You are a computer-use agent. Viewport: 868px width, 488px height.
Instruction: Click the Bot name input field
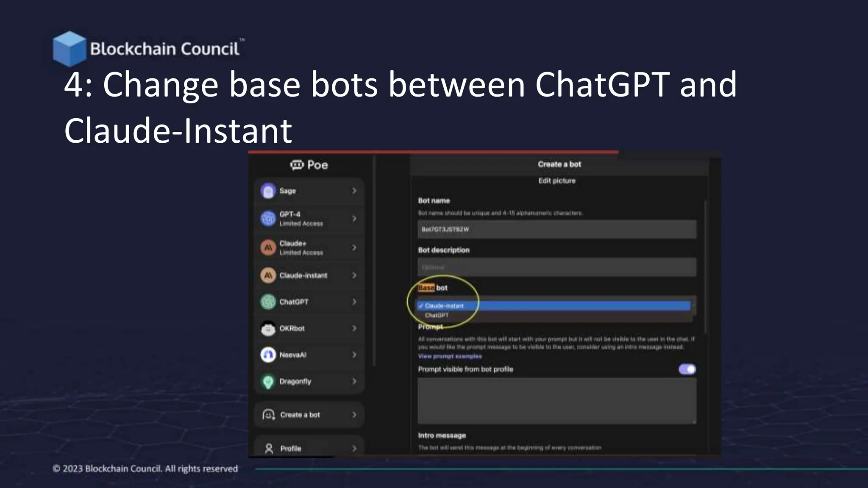point(556,229)
